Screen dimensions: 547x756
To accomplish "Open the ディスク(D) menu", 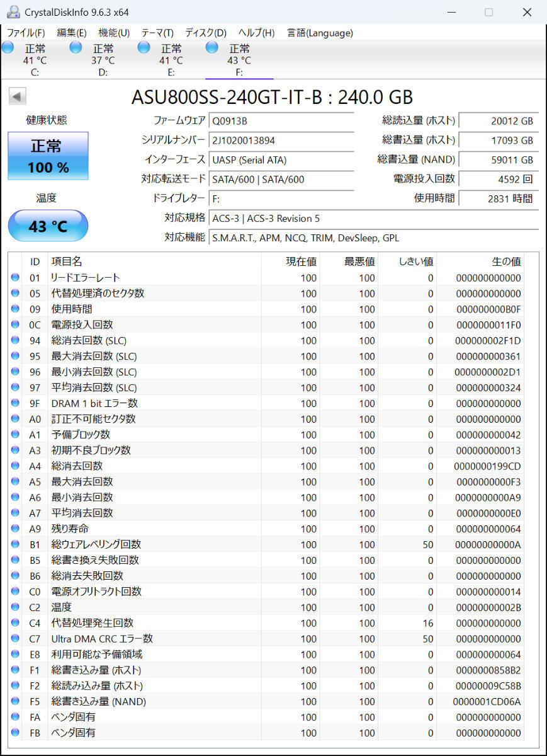I will tap(206, 33).
